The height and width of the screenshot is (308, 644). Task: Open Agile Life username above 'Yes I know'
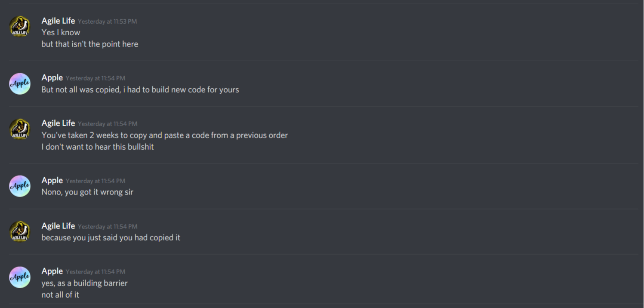coord(58,21)
